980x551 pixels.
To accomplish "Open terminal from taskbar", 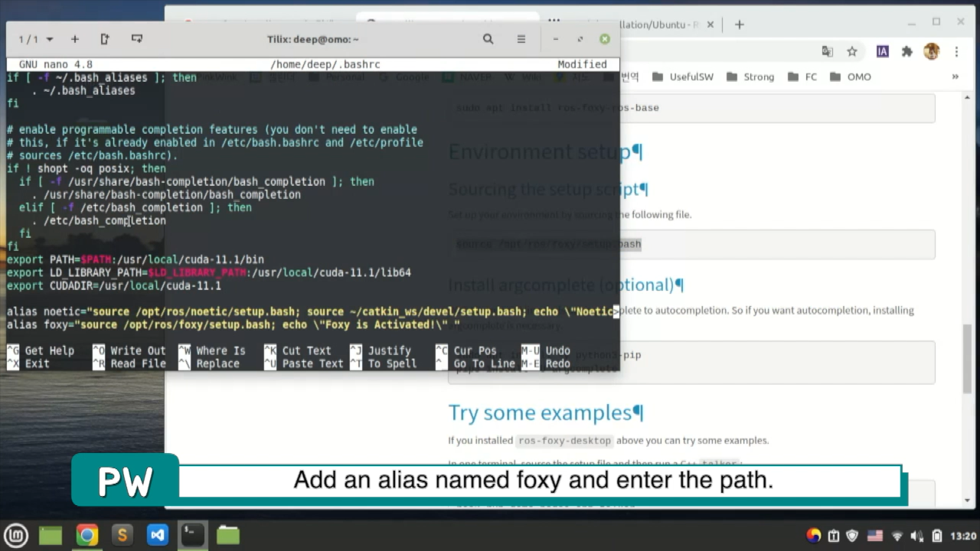I will point(192,535).
